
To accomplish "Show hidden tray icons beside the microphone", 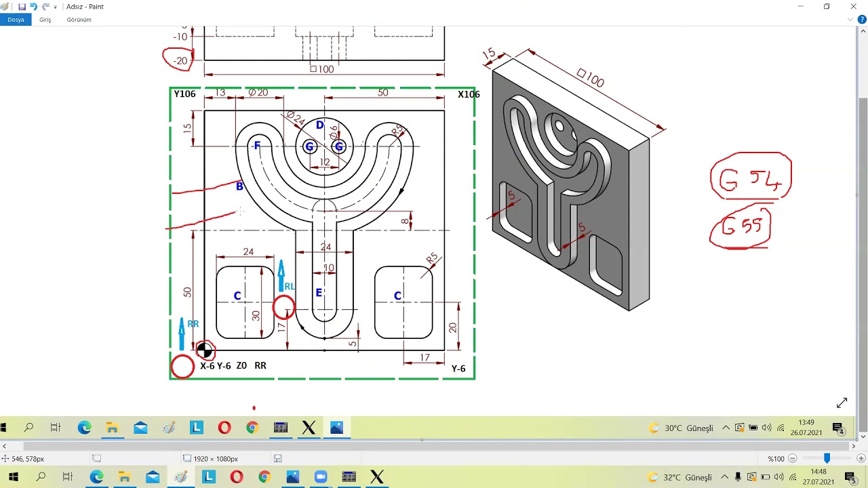I will pyautogui.click(x=724, y=477).
